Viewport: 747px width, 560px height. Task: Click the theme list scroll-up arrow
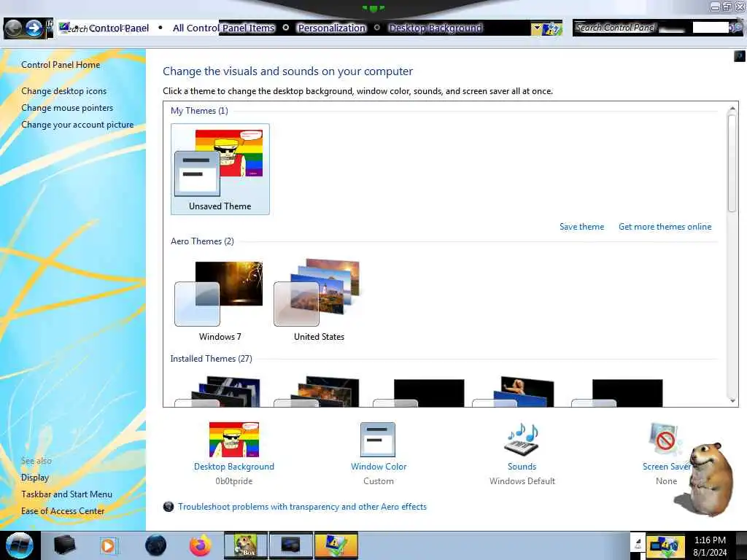pyautogui.click(x=732, y=109)
